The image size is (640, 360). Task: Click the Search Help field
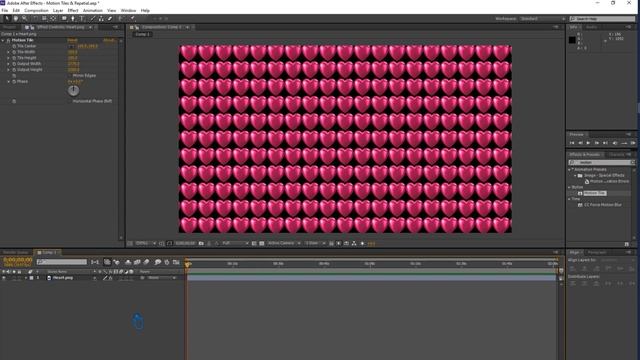click(602, 19)
